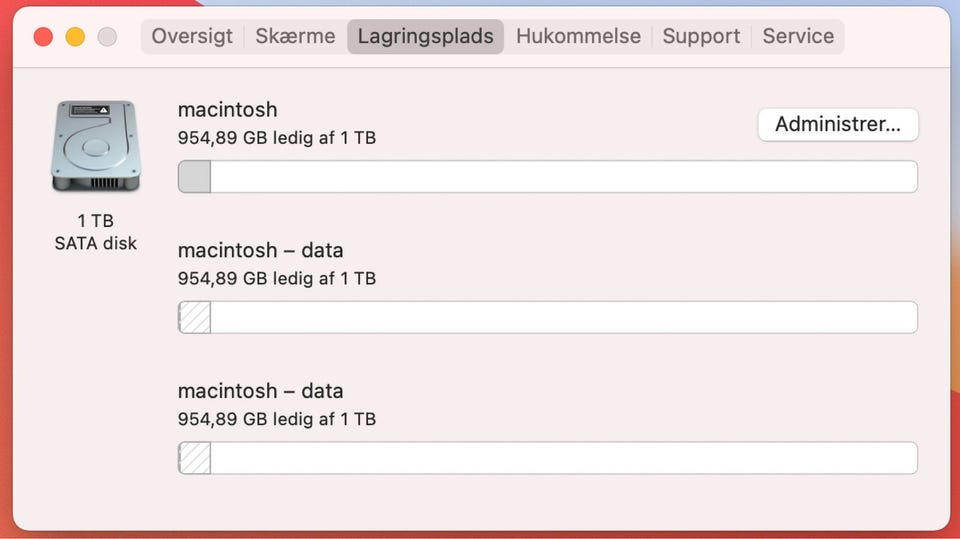Viewport: 960px width, 539px height.
Task: Go to the Hukommelse tab
Action: (x=578, y=37)
